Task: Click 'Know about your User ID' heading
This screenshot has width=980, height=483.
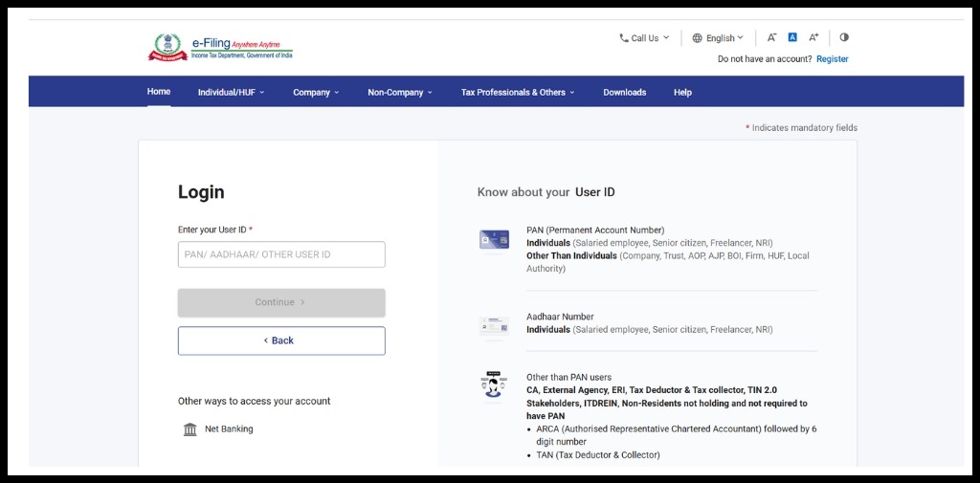Action: 546,192
